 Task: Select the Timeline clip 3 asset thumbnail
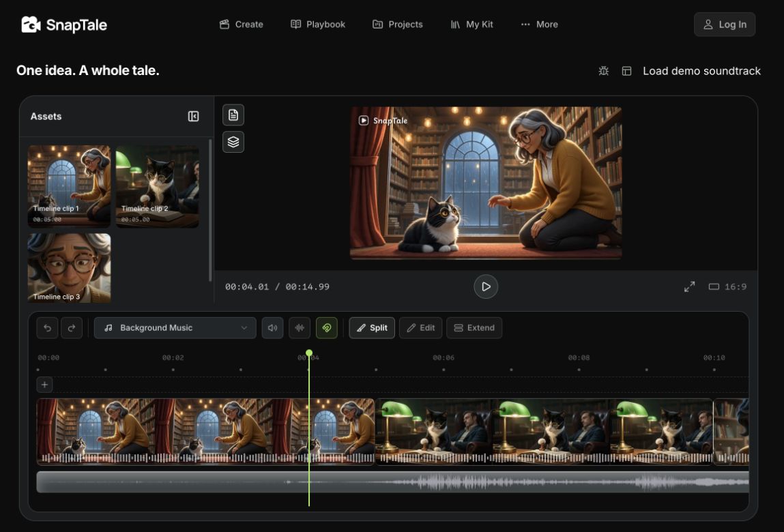click(x=69, y=268)
